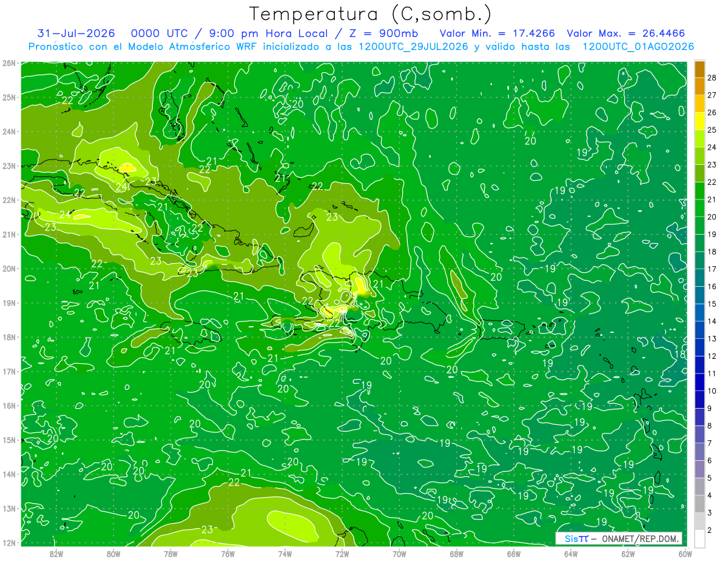The height and width of the screenshot is (562, 728).
Task: Click the '19N' latitude axis label
Action: [9, 303]
